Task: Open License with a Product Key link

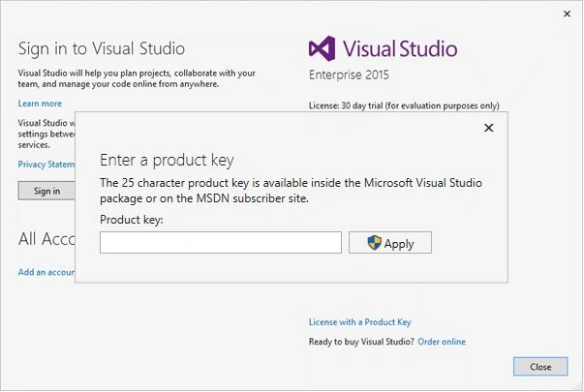Action: click(359, 322)
